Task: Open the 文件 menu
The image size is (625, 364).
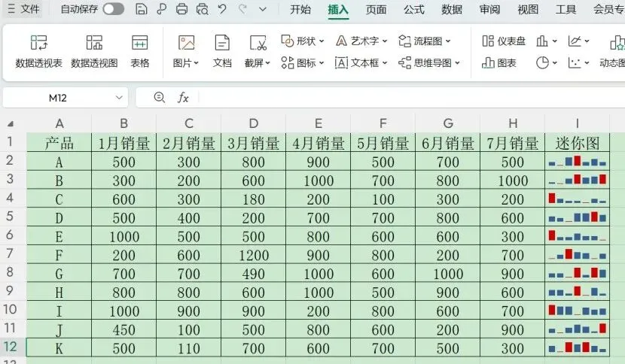Action: point(24,9)
